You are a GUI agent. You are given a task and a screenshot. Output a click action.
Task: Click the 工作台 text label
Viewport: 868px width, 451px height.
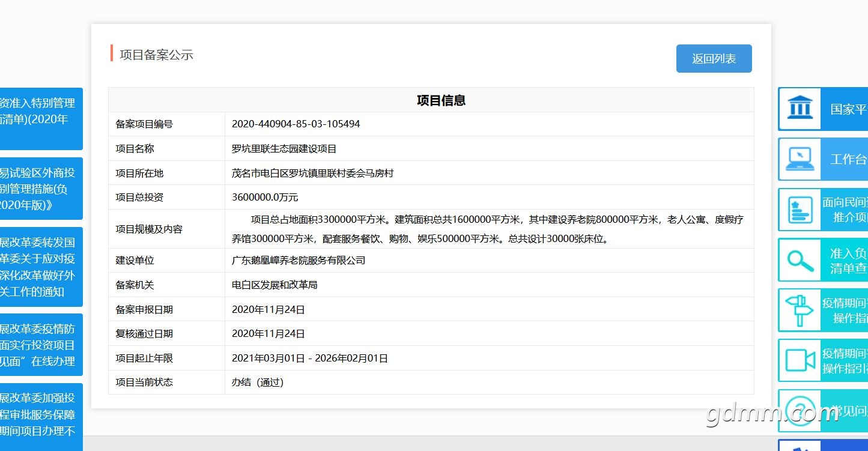coord(848,159)
